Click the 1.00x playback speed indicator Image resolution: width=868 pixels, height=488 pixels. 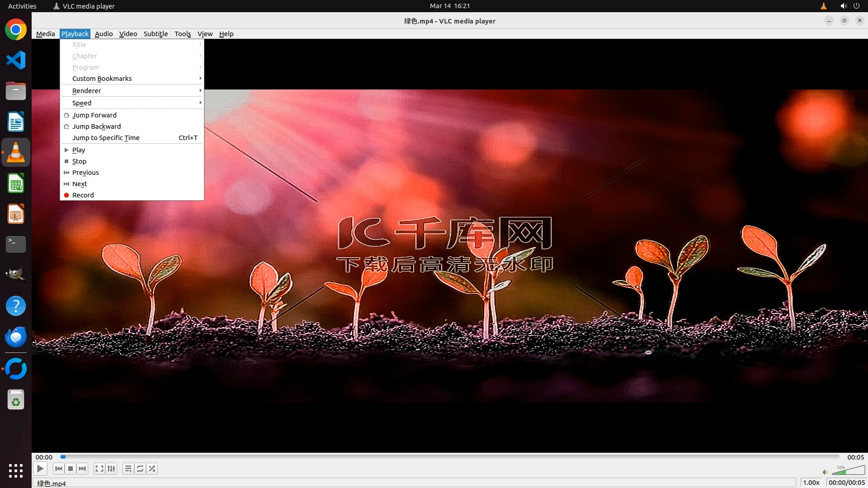pos(811,483)
